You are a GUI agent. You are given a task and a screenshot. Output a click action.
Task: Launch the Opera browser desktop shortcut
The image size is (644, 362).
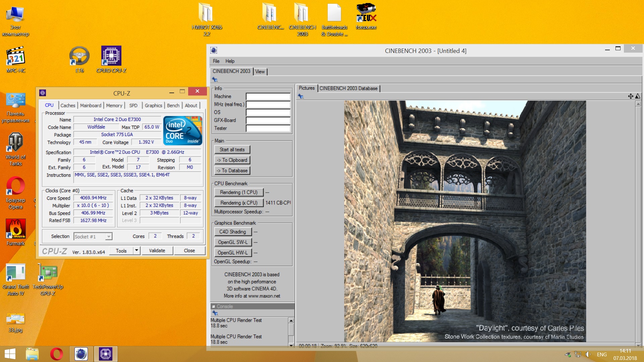click(x=15, y=193)
